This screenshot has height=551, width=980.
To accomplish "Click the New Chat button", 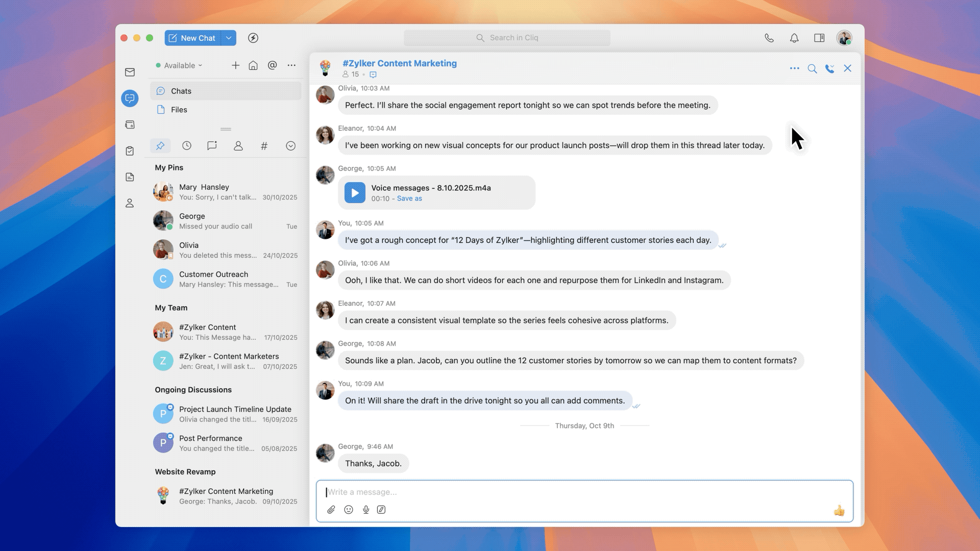I will coord(193,38).
